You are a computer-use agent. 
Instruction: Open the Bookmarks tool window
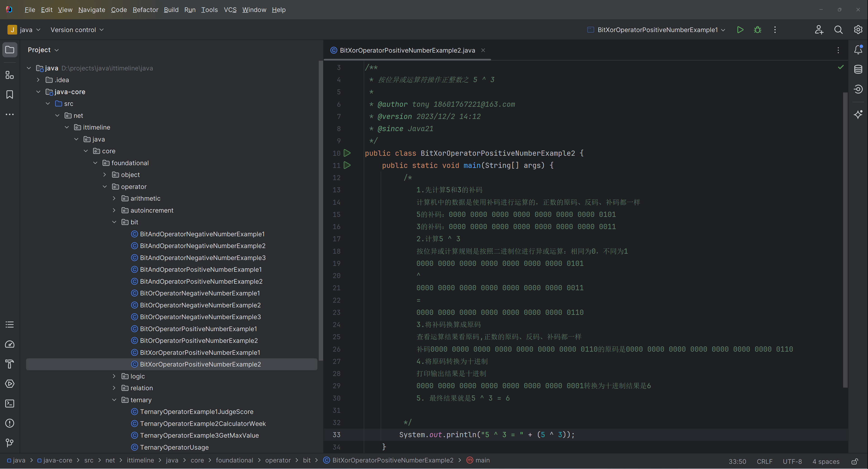pos(10,95)
